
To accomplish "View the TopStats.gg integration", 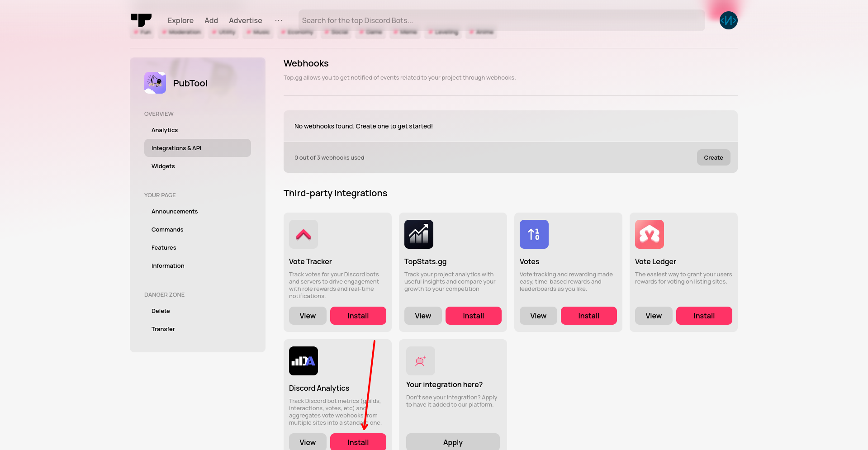I will click(x=423, y=316).
